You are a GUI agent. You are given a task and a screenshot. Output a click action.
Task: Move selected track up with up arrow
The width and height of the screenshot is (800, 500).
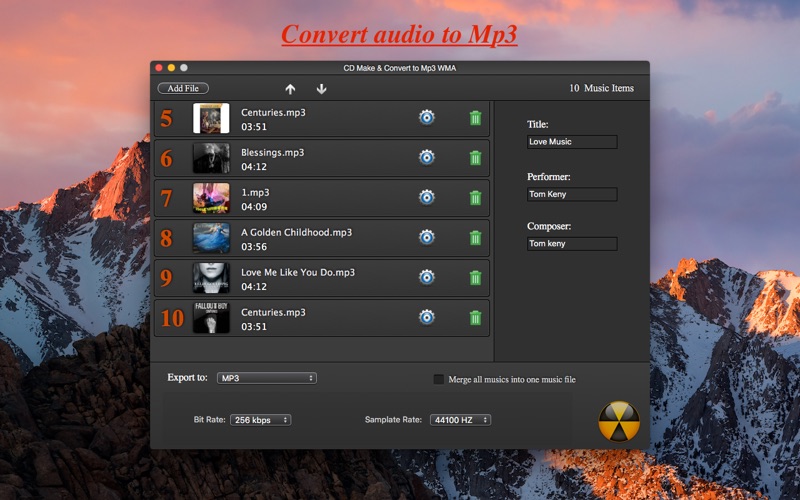(x=290, y=89)
